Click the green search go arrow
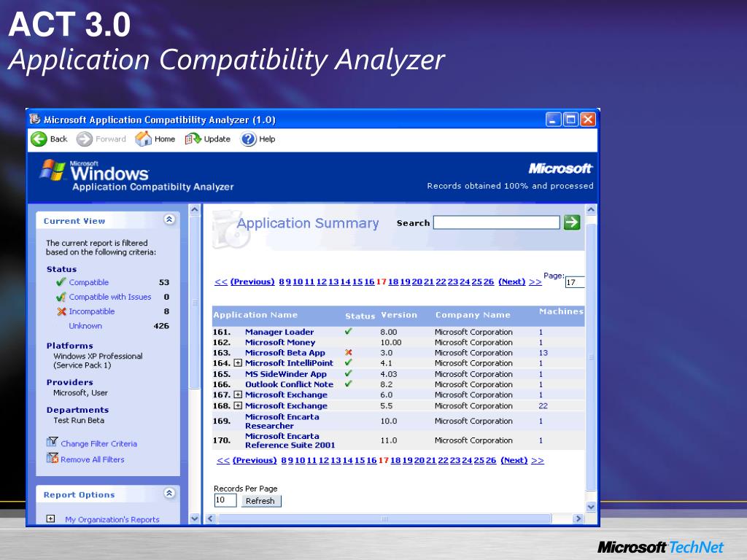 [x=572, y=222]
